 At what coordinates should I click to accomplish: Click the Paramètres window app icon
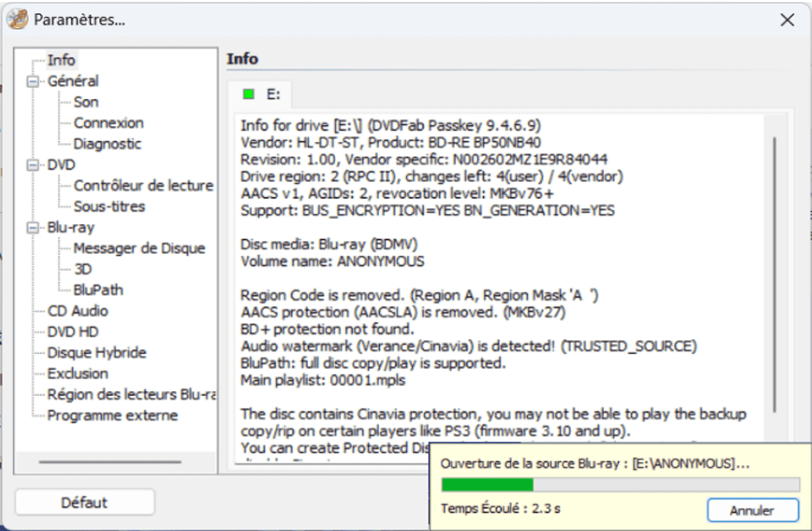click(x=18, y=19)
